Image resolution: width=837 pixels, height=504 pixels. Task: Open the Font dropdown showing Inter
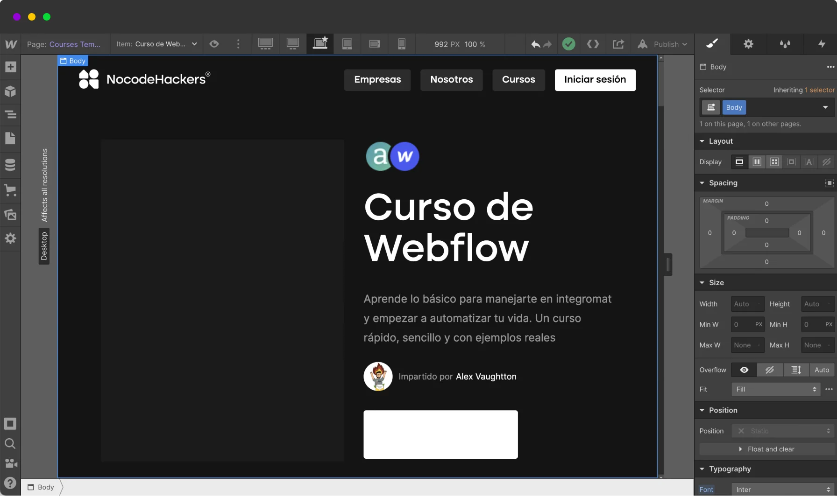pos(782,490)
